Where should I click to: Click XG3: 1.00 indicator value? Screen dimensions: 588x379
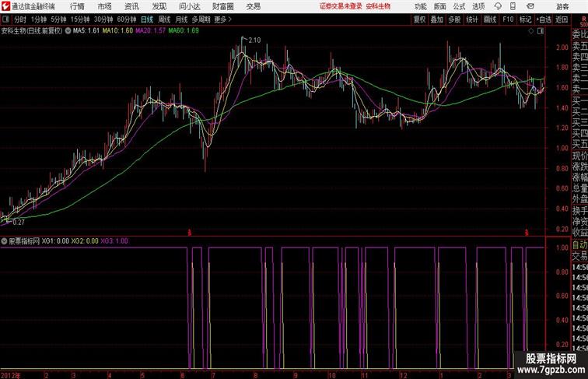(114, 241)
